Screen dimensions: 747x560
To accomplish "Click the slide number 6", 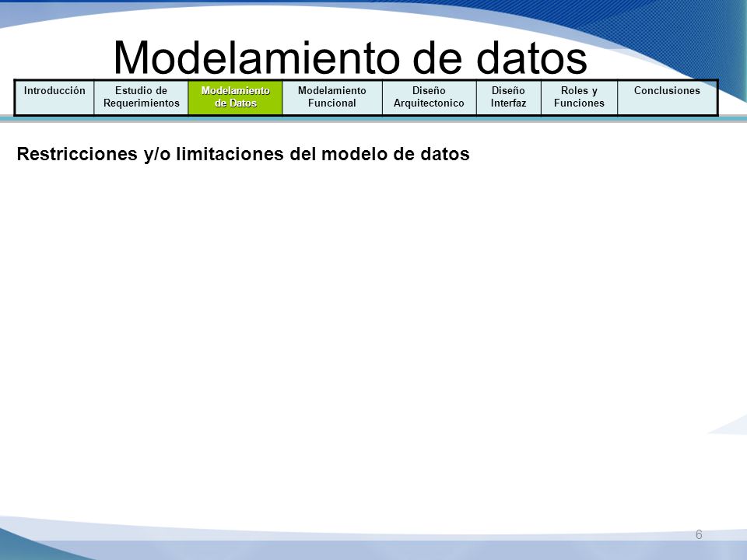I will pyautogui.click(x=699, y=534).
